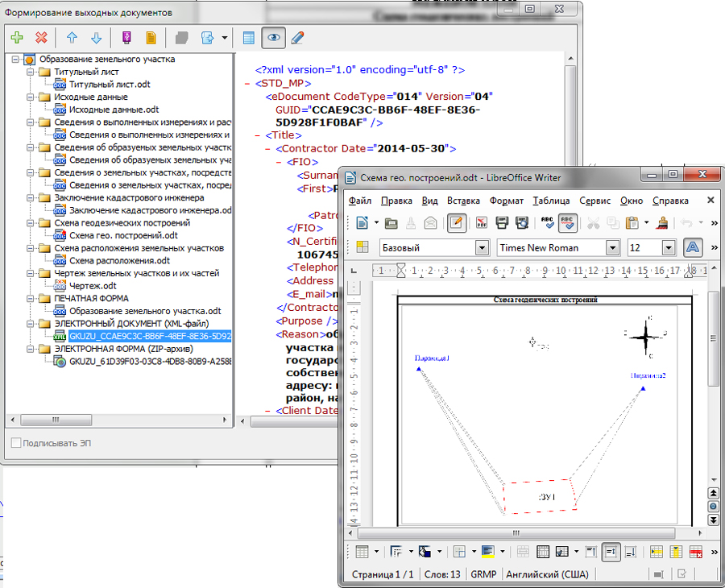Collapse 'Образование земельного участка' root node

15,59
